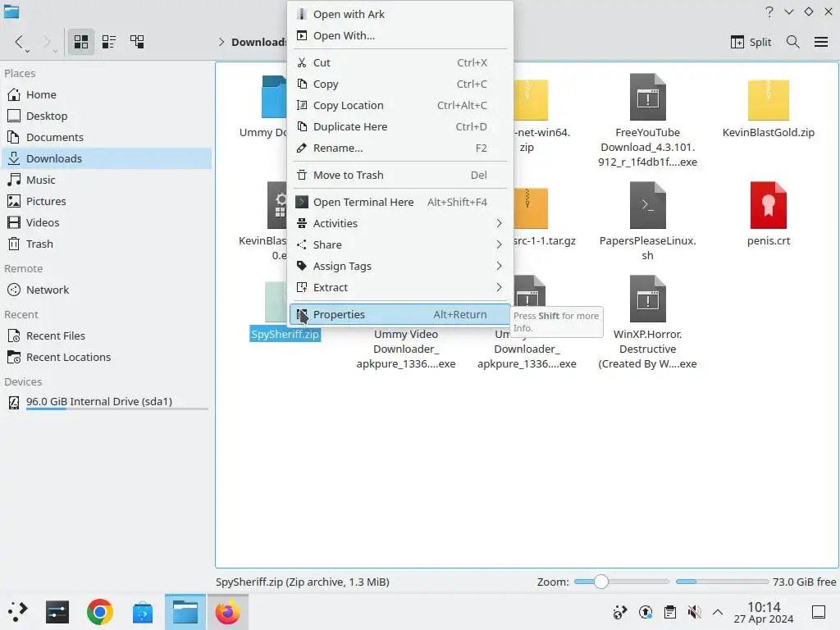Select the 96.0 GiB Internal Drive
840x630 pixels.
click(x=106, y=402)
